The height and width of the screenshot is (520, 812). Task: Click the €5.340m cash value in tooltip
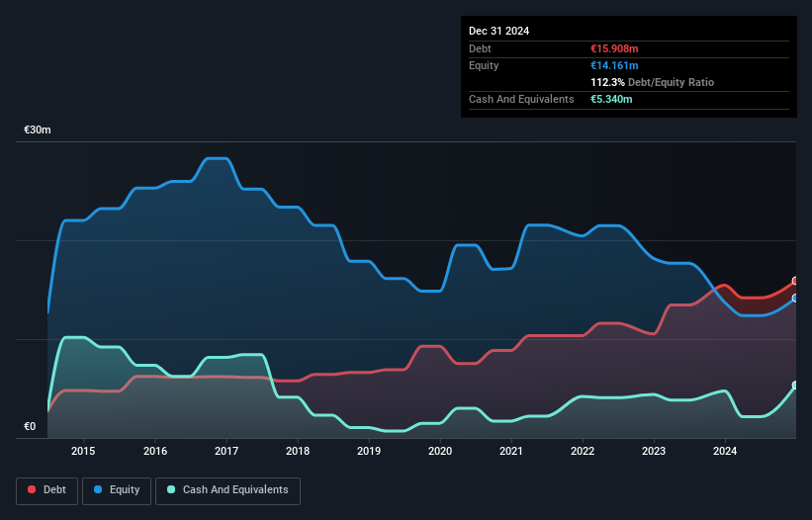611,99
